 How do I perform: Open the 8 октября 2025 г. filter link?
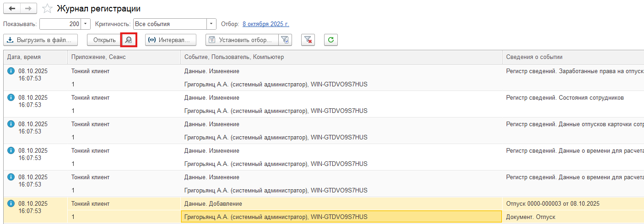pyautogui.click(x=265, y=24)
